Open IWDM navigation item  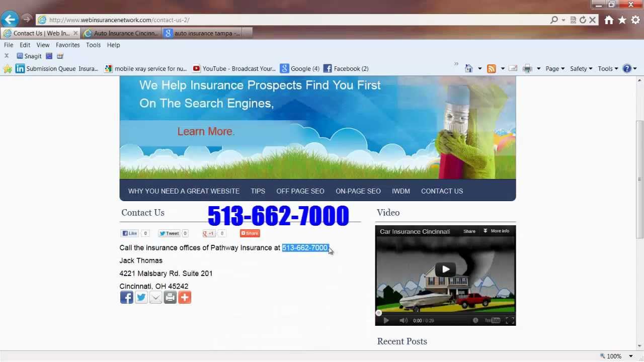click(401, 191)
